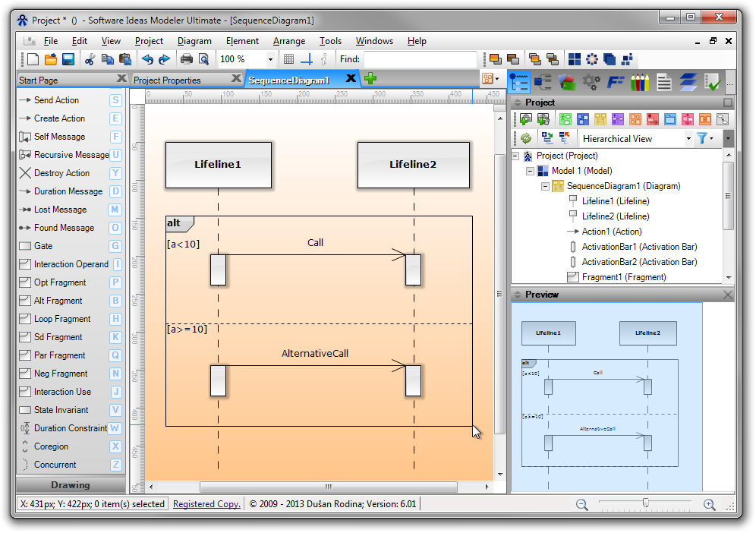This screenshot has width=756, height=533.
Task: Zoom in using the plus magnifier icon
Action: (709, 505)
